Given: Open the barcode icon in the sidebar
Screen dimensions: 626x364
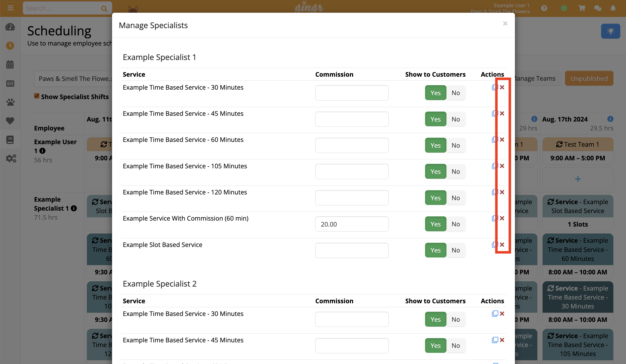Looking at the screenshot, I should coord(10,83).
